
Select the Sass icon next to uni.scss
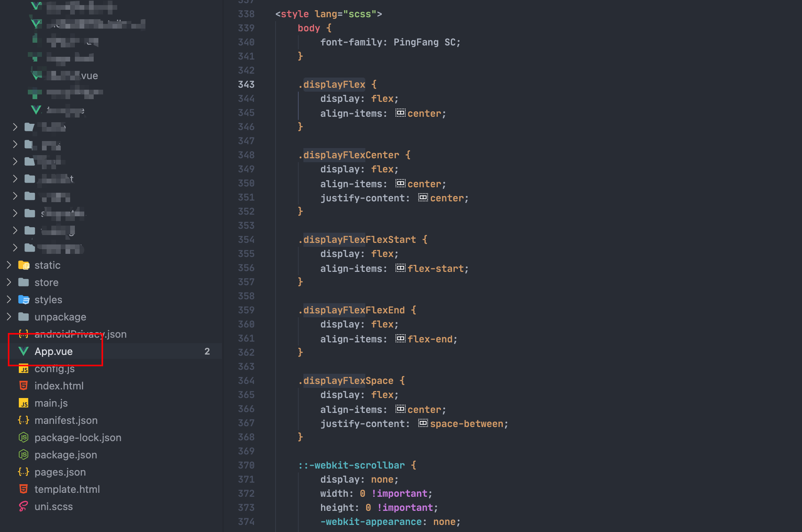click(24, 507)
